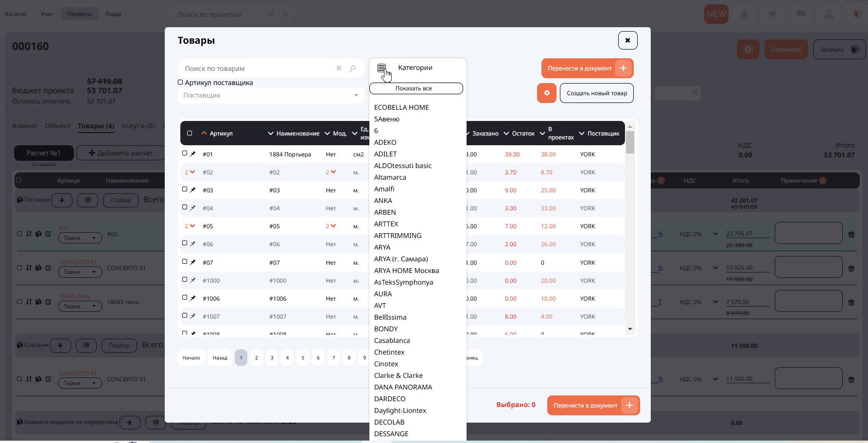Clear the product search field with X
Image resolution: width=868 pixels, height=443 pixels.
point(339,68)
